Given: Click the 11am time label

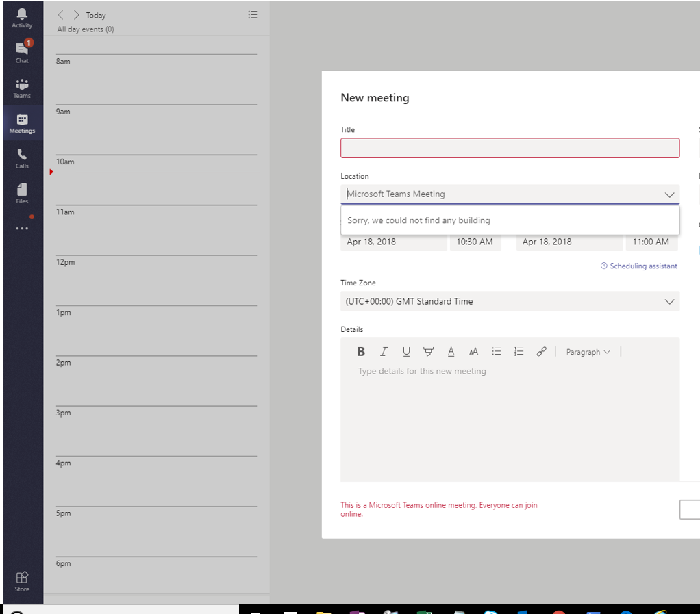Looking at the screenshot, I should point(65,212).
